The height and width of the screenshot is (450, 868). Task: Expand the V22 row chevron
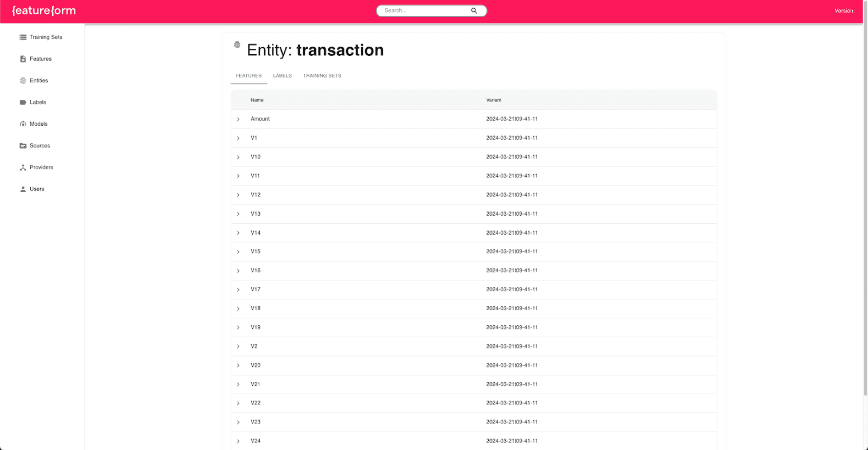238,403
